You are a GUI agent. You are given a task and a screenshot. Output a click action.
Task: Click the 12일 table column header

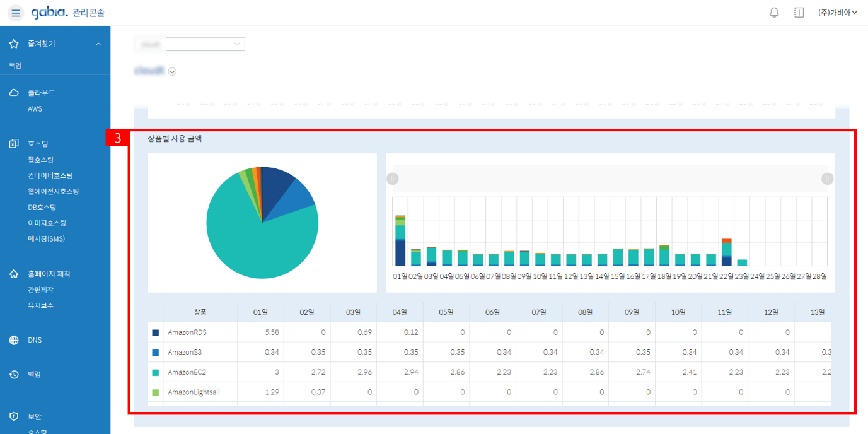tap(772, 312)
